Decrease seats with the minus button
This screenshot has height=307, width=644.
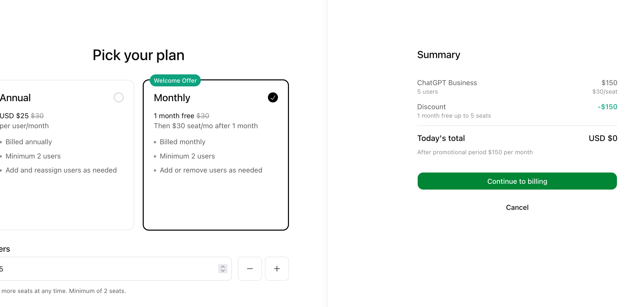coord(250,269)
